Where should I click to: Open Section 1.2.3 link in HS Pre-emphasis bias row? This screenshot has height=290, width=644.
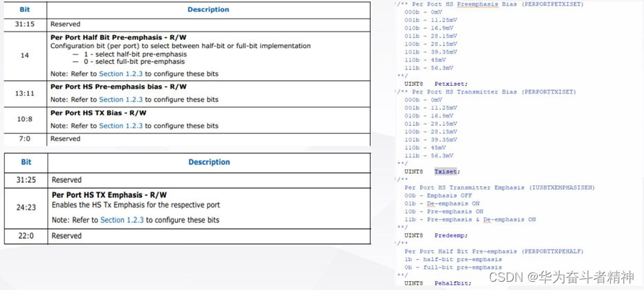(121, 100)
